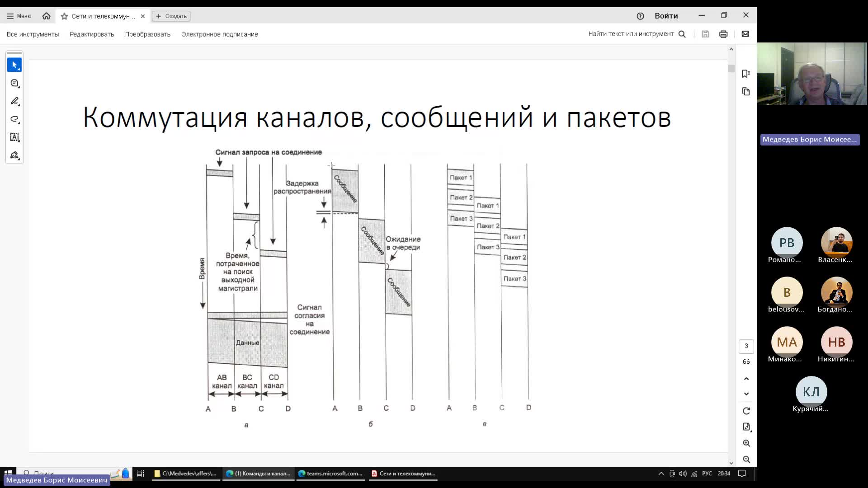Select participant Богдано avatar
This screenshot has height=488, width=868.
click(x=836, y=292)
